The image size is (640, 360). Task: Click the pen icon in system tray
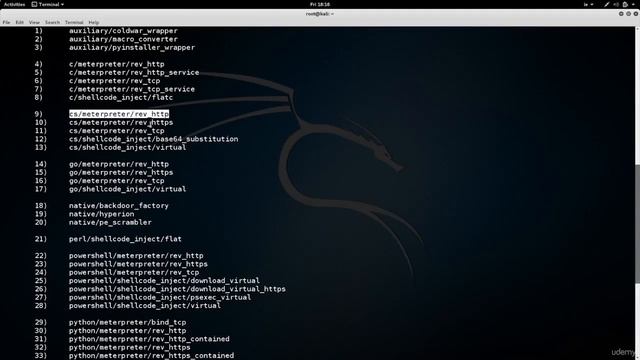[607, 4]
